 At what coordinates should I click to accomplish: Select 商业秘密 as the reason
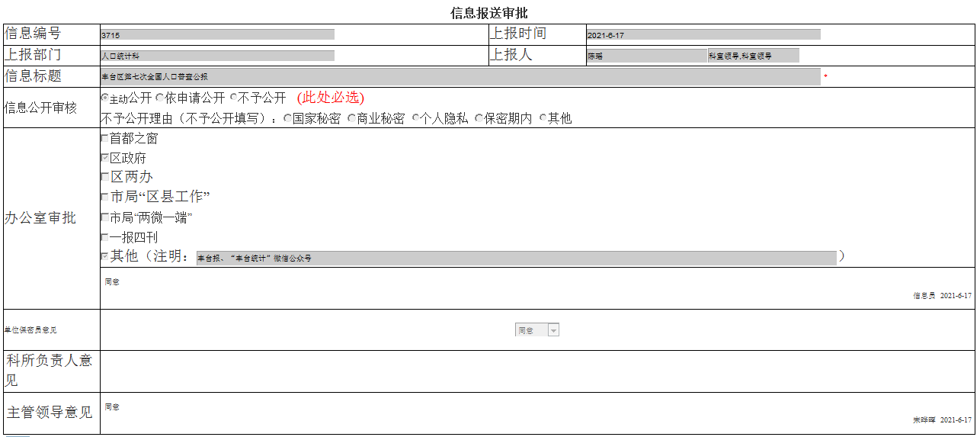click(351, 118)
